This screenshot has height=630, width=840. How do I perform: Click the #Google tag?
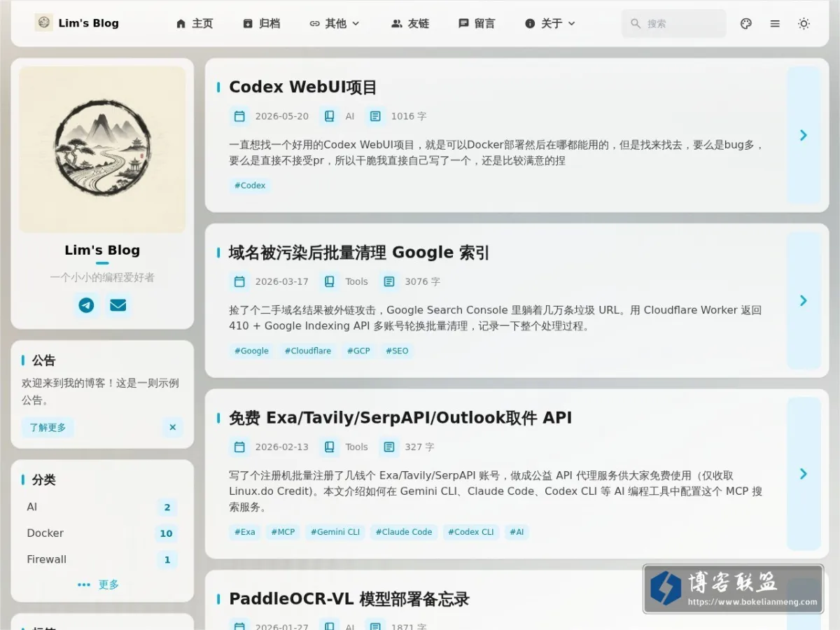point(251,351)
